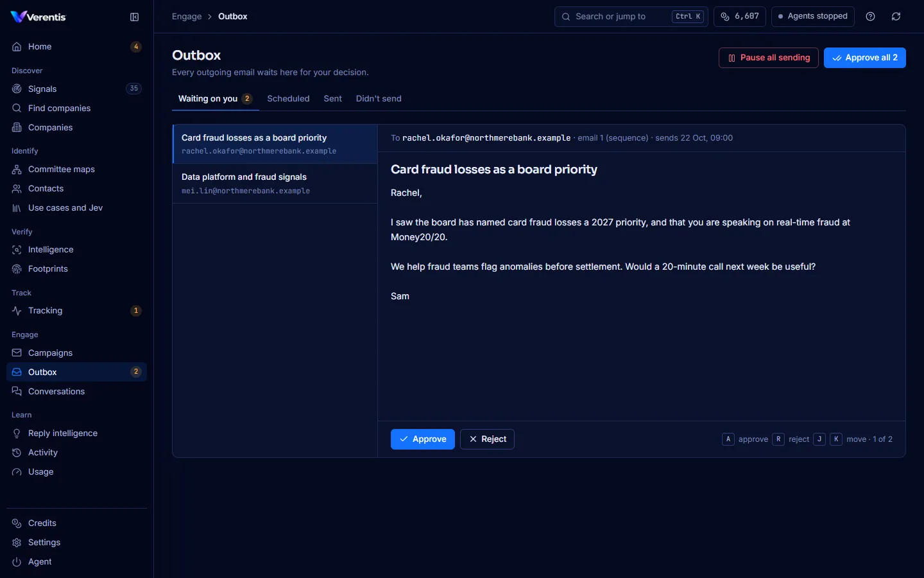Open the help icon in top bar

coord(871,17)
